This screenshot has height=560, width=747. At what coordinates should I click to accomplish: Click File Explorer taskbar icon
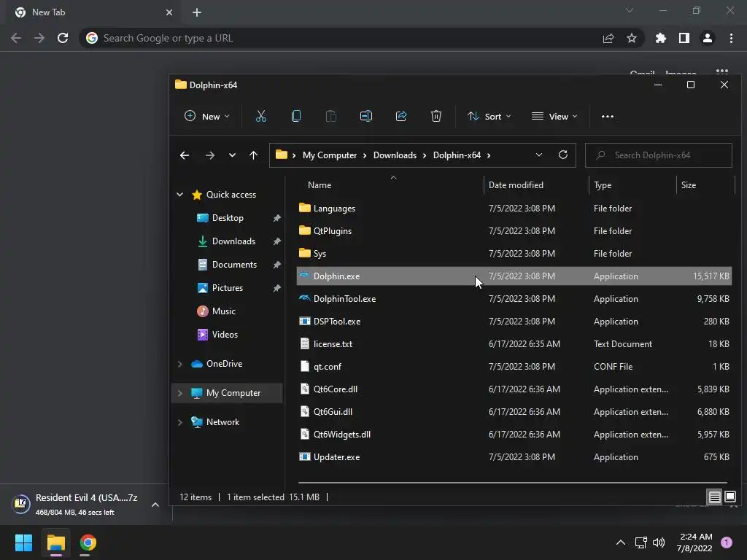click(56, 542)
